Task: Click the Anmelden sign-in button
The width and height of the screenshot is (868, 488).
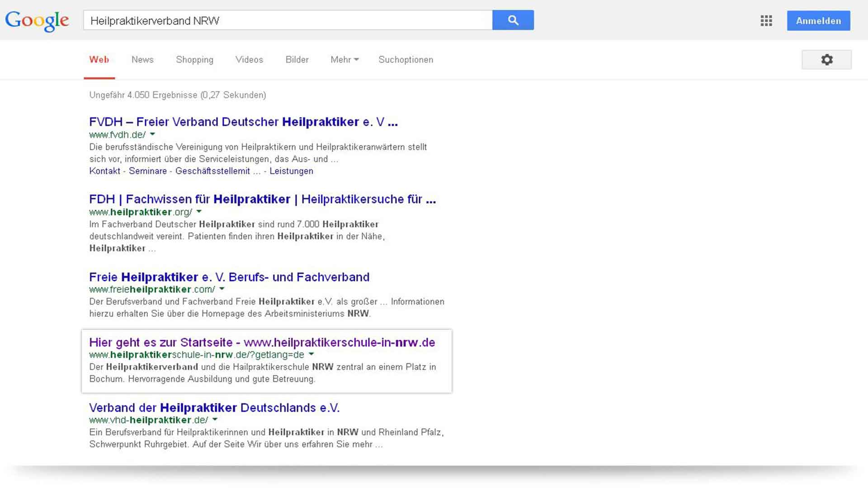Action: pos(819,21)
